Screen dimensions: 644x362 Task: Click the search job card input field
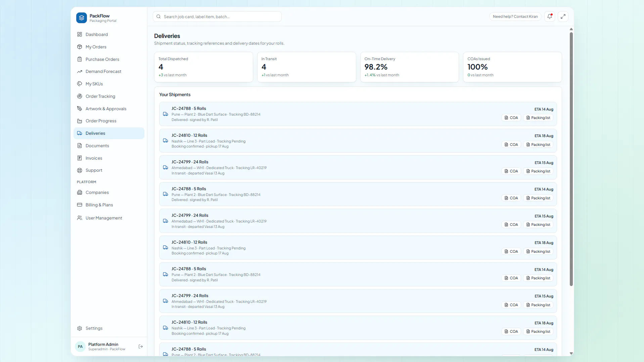tap(217, 16)
